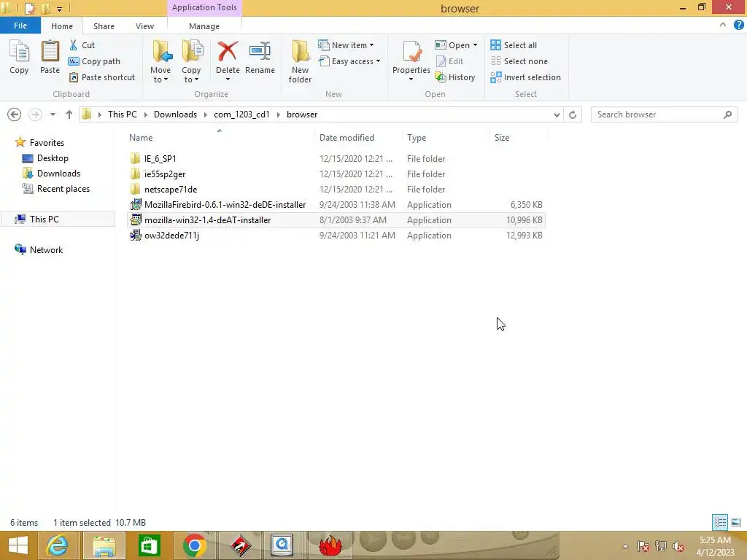
Task: Select the ow32dede711j application
Action: (x=171, y=236)
